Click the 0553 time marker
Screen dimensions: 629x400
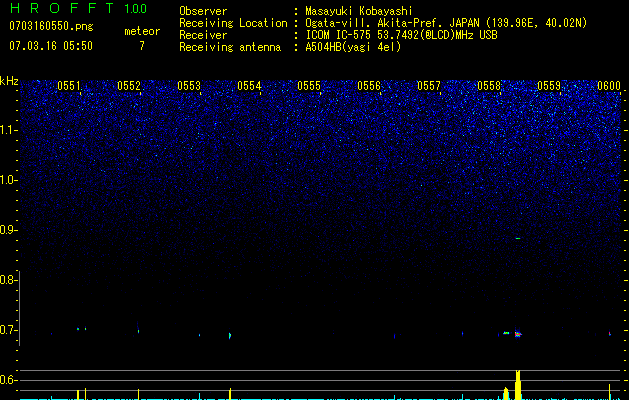189,86
